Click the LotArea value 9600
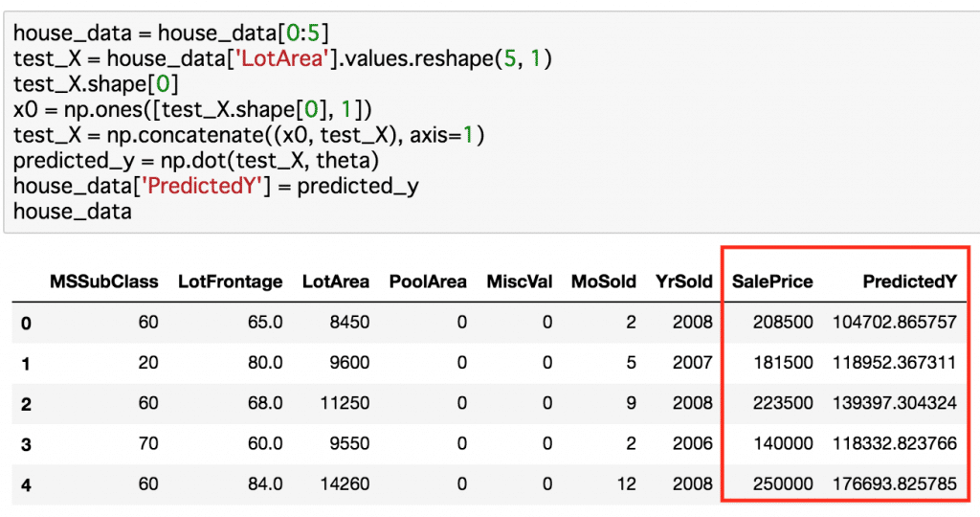This screenshot has width=980, height=517. tap(349, 363)
